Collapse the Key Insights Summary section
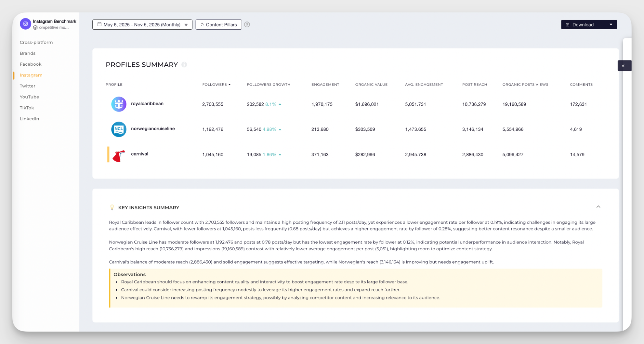 click(599, 206)
